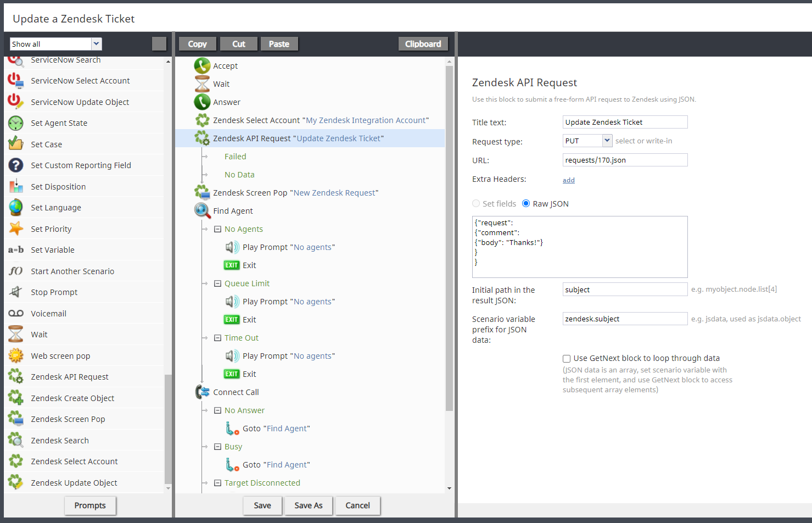The width and height of the screenshot is (812, 523).
Task: Choose the Set Case folder icon
Action: [x=15, y=144]
